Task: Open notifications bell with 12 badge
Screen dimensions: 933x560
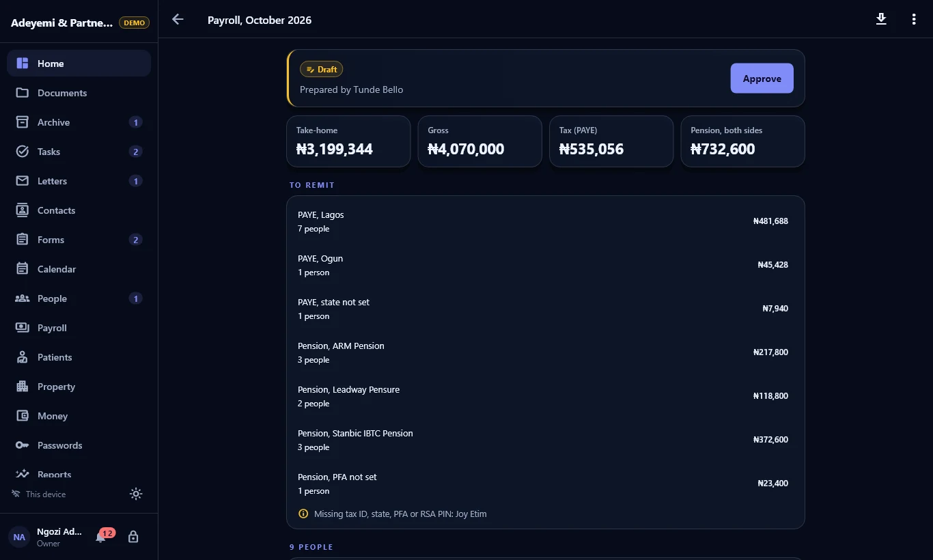Action: [101, 537]
